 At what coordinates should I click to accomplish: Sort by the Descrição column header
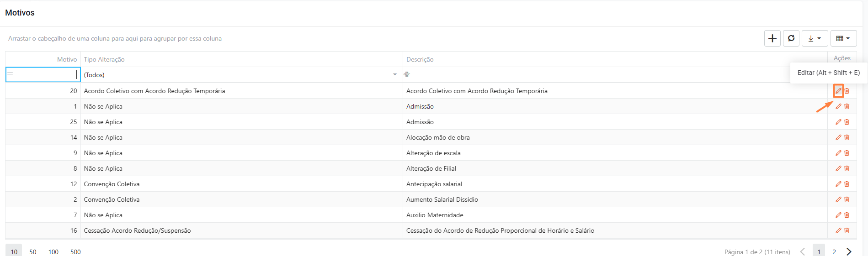tap(420, 59)
